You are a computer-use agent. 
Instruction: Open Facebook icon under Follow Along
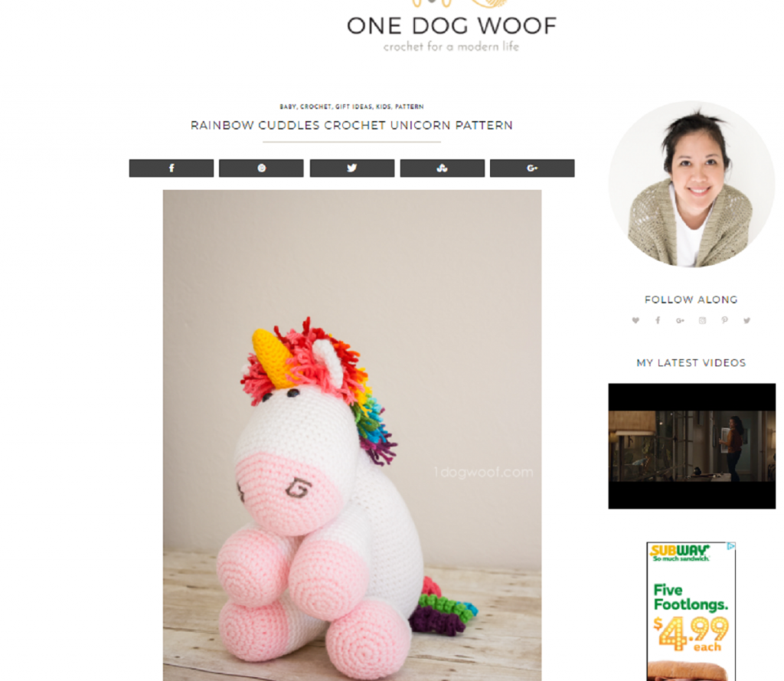pyautogui.click(x=658, y=320)
